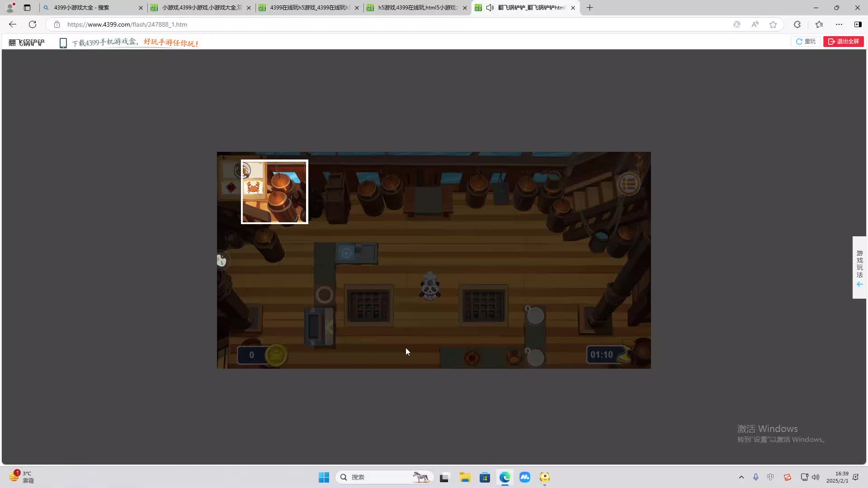Click the 重玩 replay button
This screenshot has width=868, height=488.
coord(806,42)
